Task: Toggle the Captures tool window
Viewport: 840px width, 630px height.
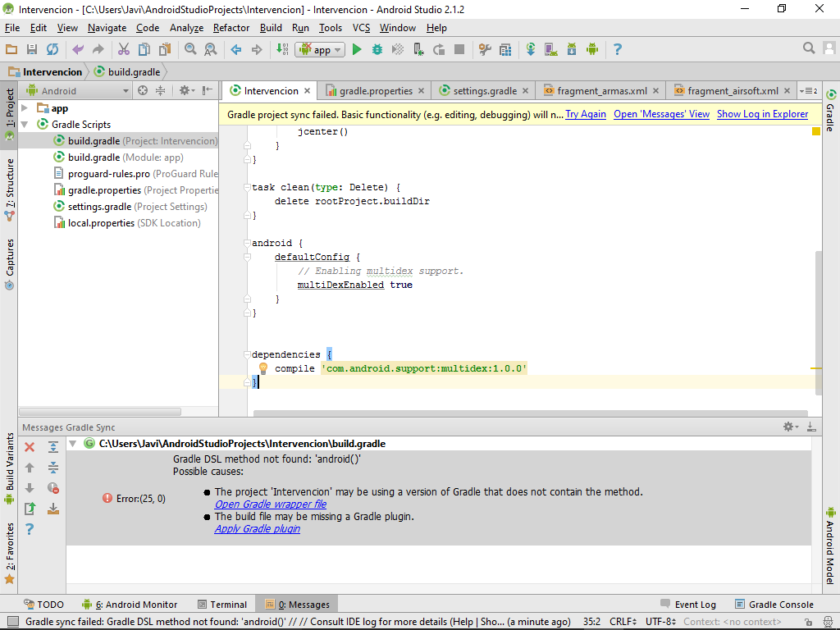Action: [x=10, y=264]
